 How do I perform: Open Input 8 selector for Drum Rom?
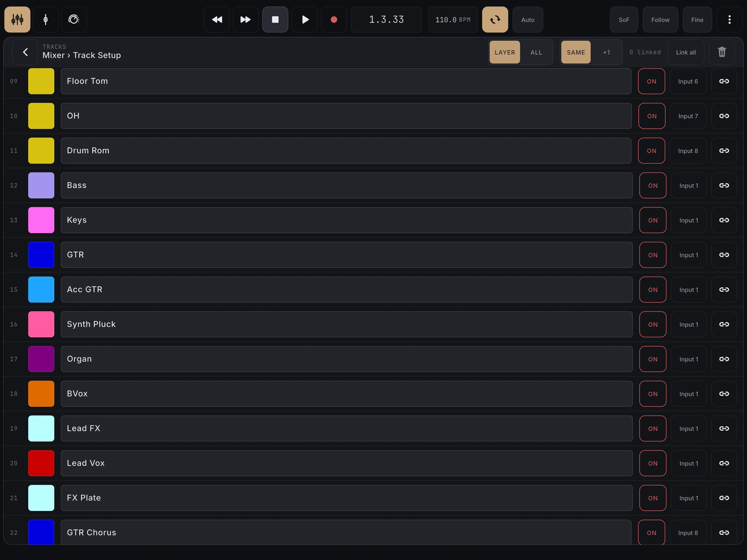688,151
